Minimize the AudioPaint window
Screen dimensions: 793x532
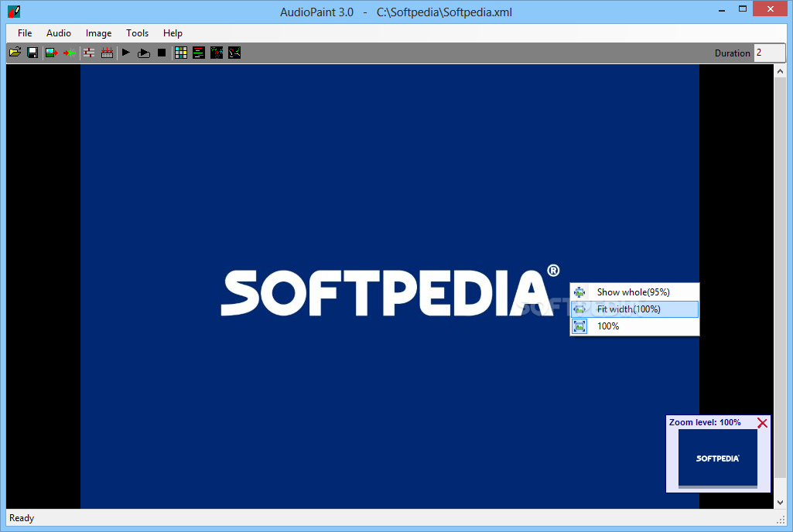[x=722, y=9]
